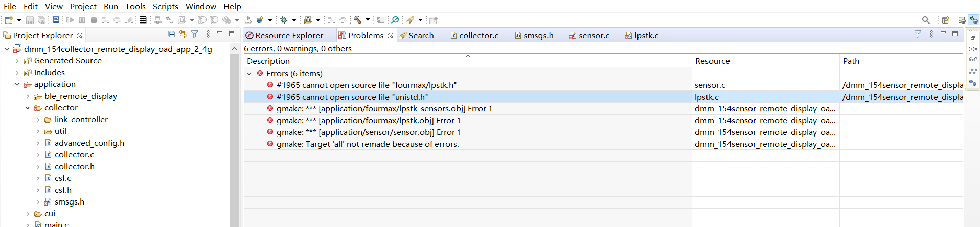
Task: Select the 'unistd.h' cannot open source error
Action: point(352,97)
